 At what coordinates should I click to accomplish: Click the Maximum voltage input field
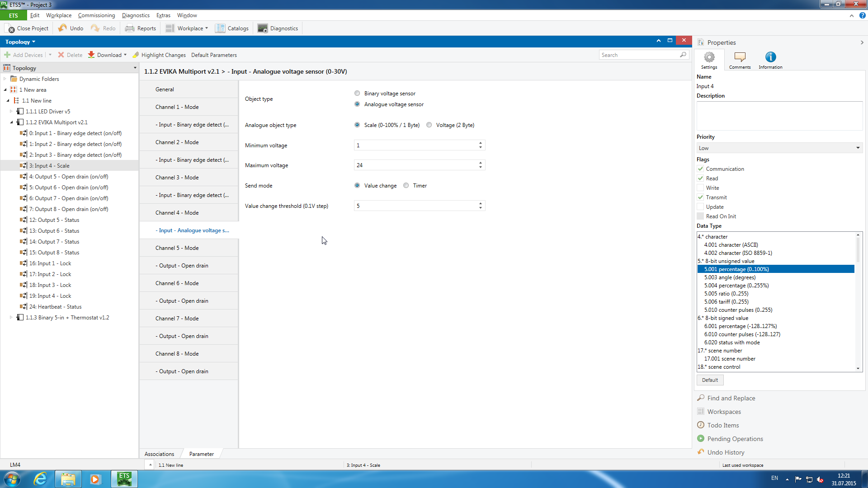click(x=415, y=165)
